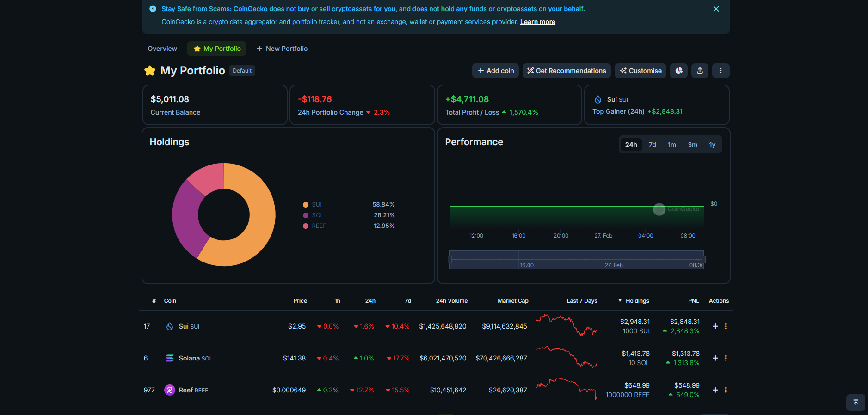Click the Reef 7-day sparkline chart
The width and height of the screenshot is (868, 415).
pos(566,389)
